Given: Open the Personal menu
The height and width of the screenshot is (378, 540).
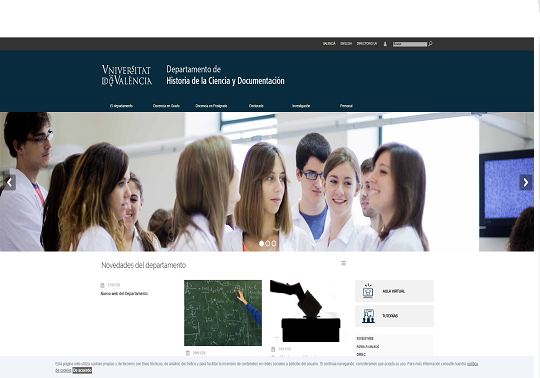Looking at the screenshot, I should click(346, 106).
